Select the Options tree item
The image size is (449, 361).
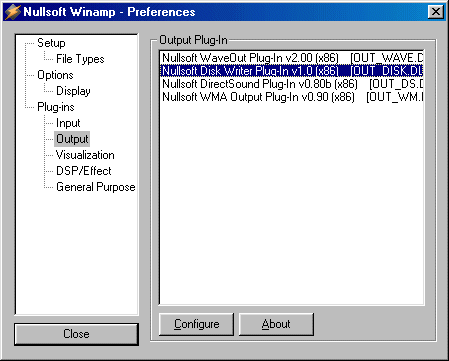[x=55, y=75]
